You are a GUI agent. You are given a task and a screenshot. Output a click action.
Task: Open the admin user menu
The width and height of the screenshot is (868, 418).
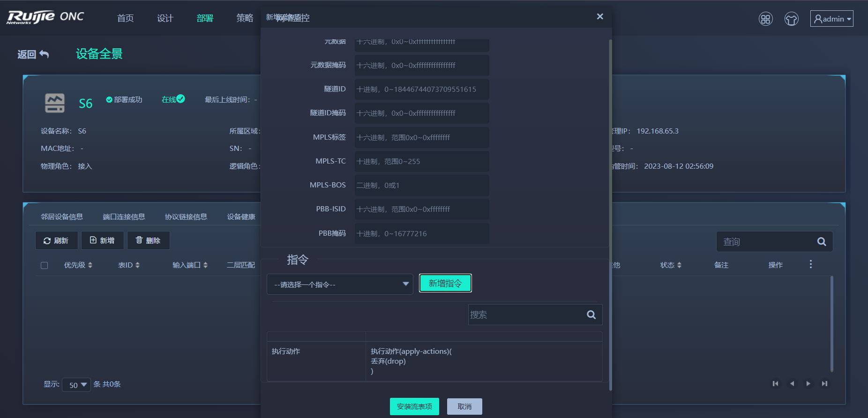[x=832, y=19]
